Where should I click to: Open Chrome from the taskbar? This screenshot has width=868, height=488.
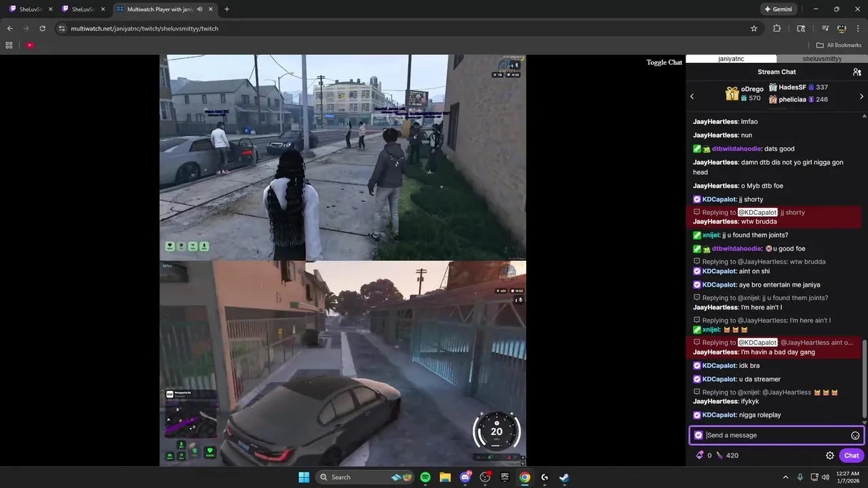525,477
